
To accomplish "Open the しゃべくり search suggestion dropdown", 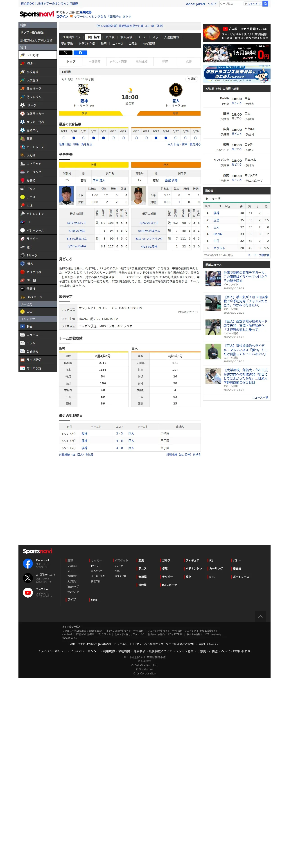I will [x=253, y=4].
